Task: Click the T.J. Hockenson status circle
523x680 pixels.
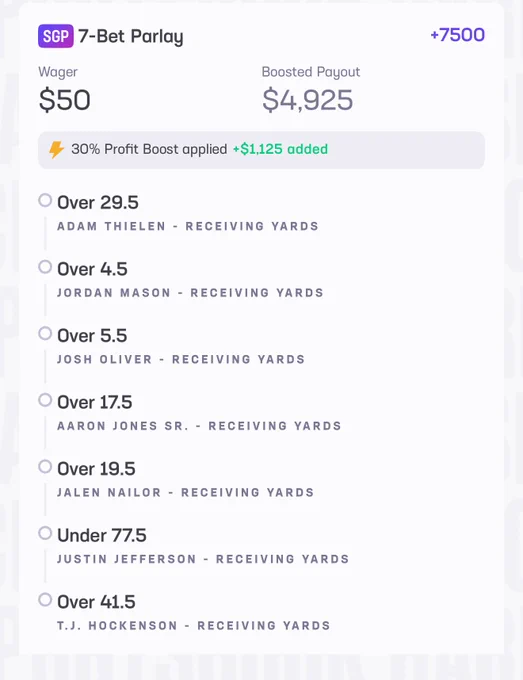Action: [45, 600]
